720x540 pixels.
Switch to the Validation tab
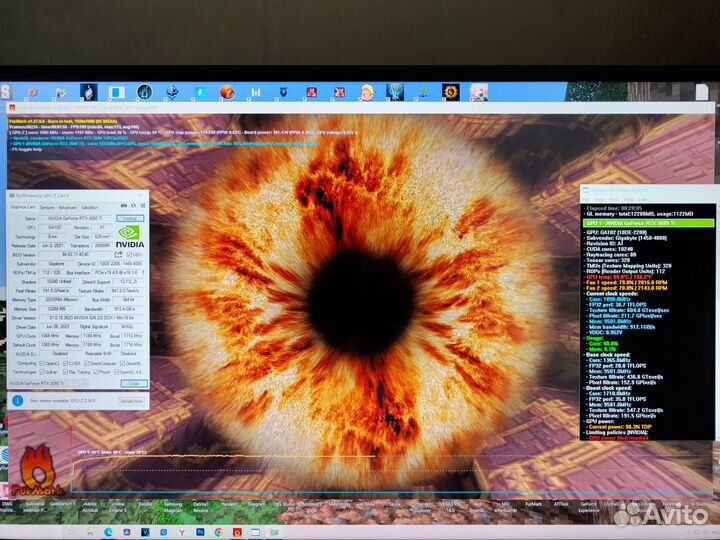click(x=90, y=208)
